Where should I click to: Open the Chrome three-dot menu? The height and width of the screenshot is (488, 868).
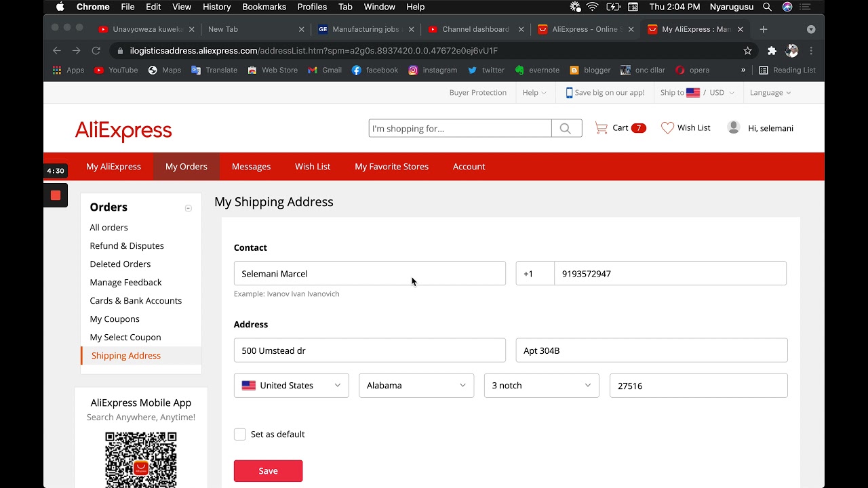(x=811, y=51)
